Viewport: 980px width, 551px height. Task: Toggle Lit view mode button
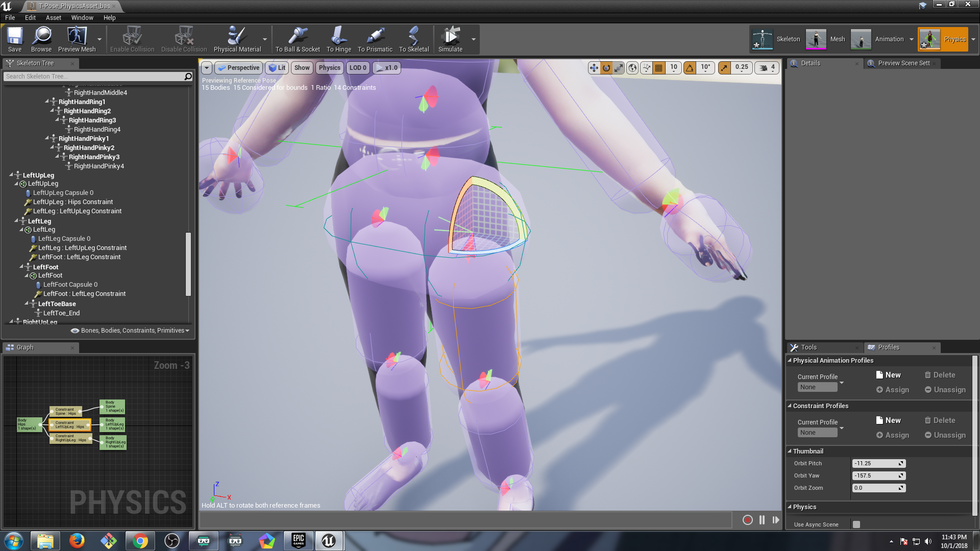pyautogui.click(x=277, y=67)
